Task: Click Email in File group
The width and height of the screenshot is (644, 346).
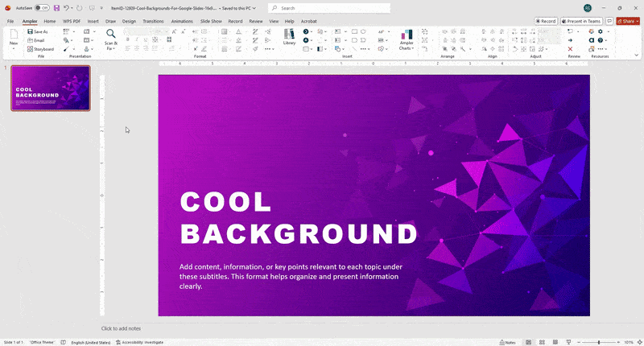Action: tap(36, 40)
